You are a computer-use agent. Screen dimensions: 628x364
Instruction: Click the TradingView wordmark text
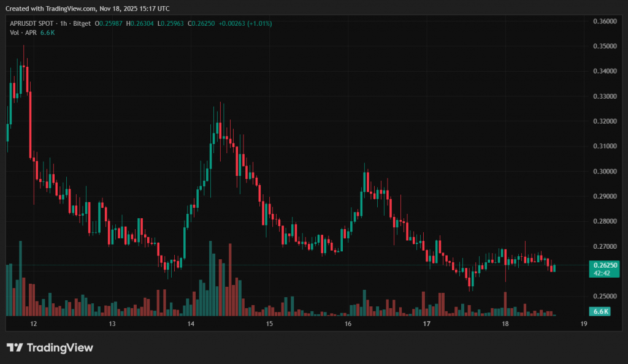pos(59,347)
